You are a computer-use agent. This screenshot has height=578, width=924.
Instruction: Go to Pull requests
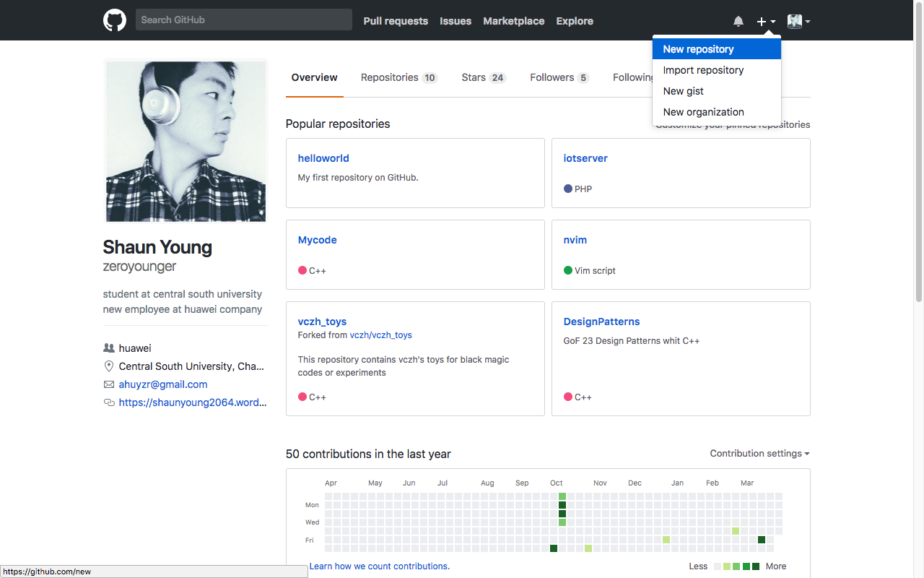pos(396,21)
